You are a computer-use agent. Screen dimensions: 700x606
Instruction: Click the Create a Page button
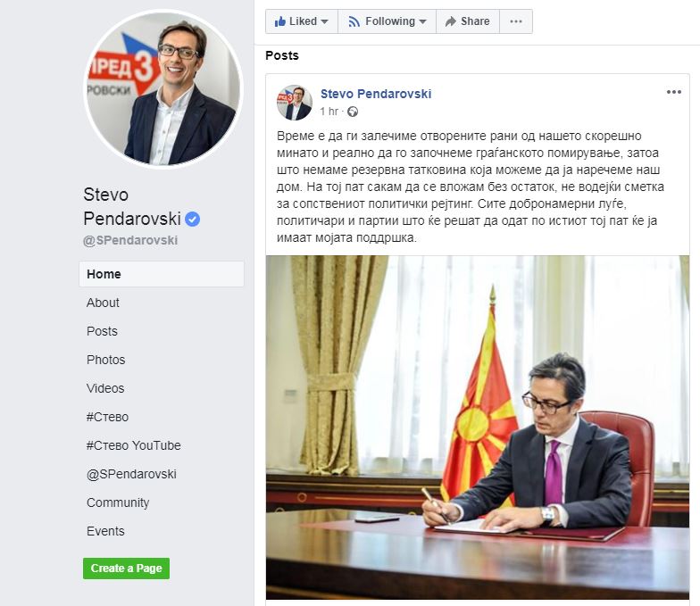[x=127, y=568]
